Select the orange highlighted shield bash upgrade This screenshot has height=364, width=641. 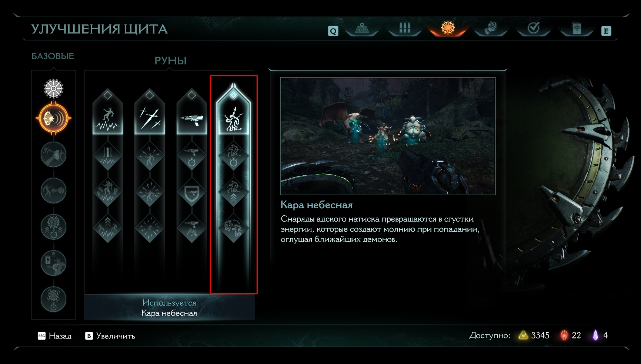tap(54, 118)
